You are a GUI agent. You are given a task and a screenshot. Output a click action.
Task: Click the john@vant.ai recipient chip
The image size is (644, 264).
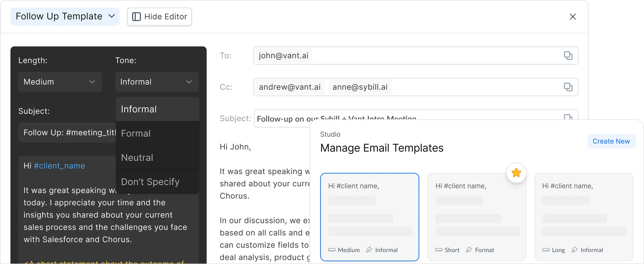(283, 55)
